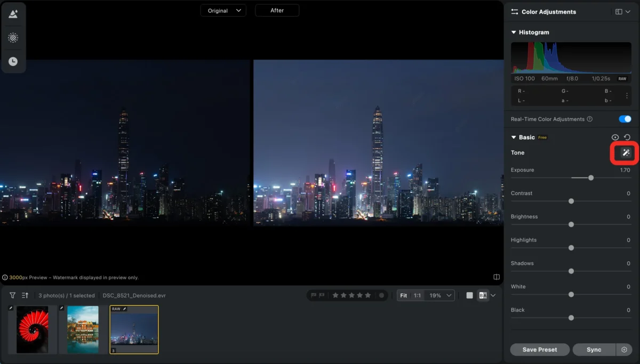Viewport: 640px width, 364px height.
Task: Select the color adjustments mountain icon
Action: [x=13, y=13]
